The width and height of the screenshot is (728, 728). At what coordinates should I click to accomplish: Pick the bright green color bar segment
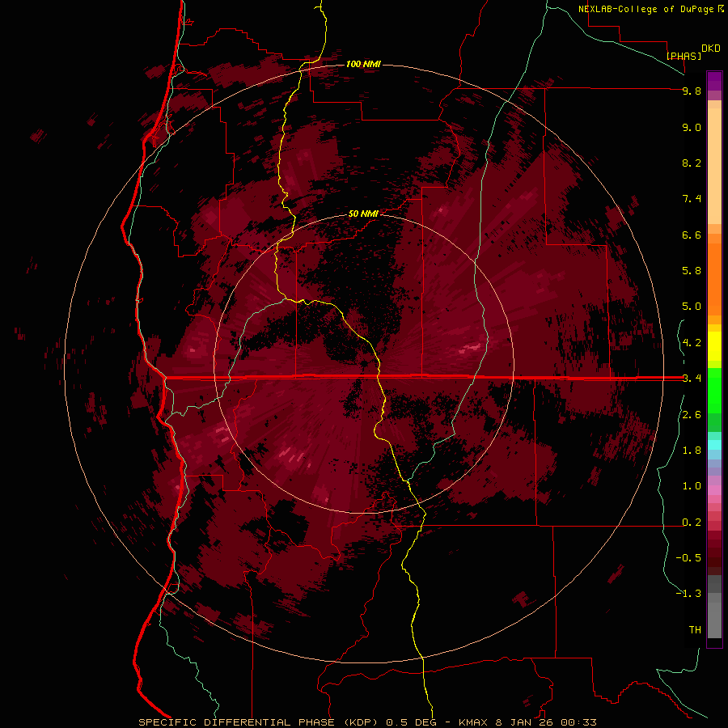click(714, 390)
